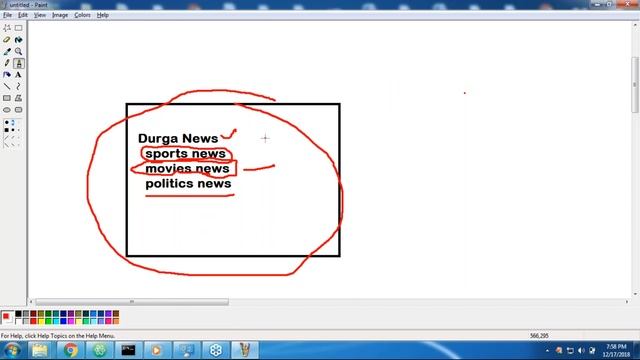Click the Paint taskbar button

pos(245,350)
